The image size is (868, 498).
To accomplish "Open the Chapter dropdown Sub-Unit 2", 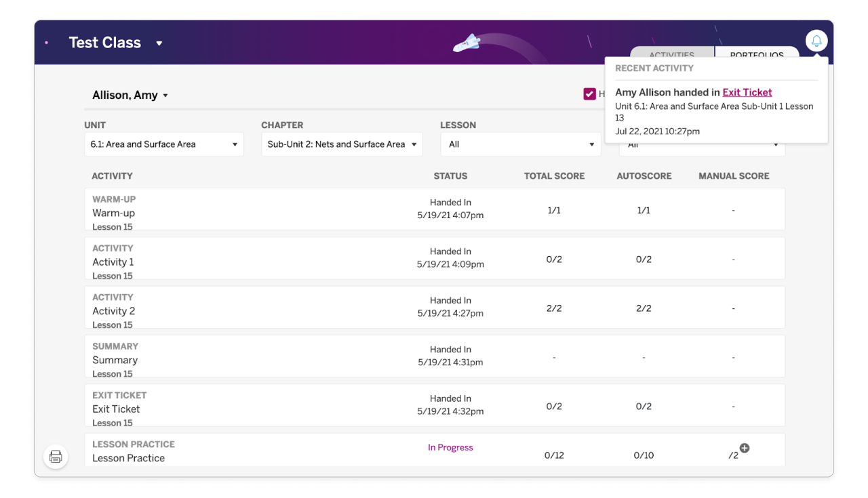I will (342, 144).
